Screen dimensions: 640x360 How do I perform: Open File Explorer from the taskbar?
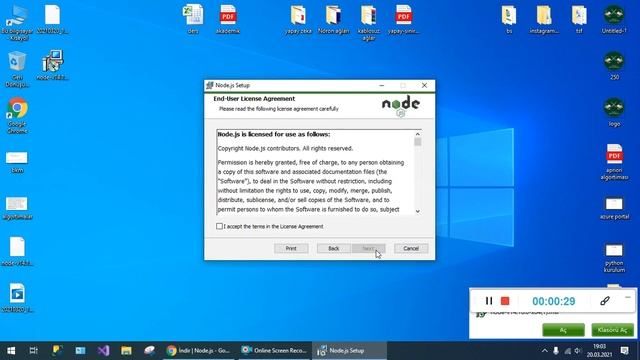point(126,351)
